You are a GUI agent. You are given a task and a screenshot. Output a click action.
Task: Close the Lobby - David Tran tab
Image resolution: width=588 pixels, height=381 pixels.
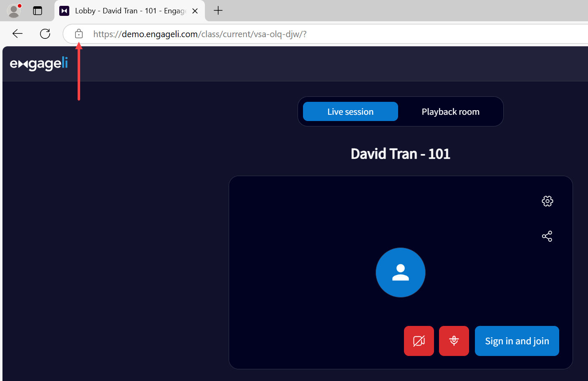coord(195,11)
